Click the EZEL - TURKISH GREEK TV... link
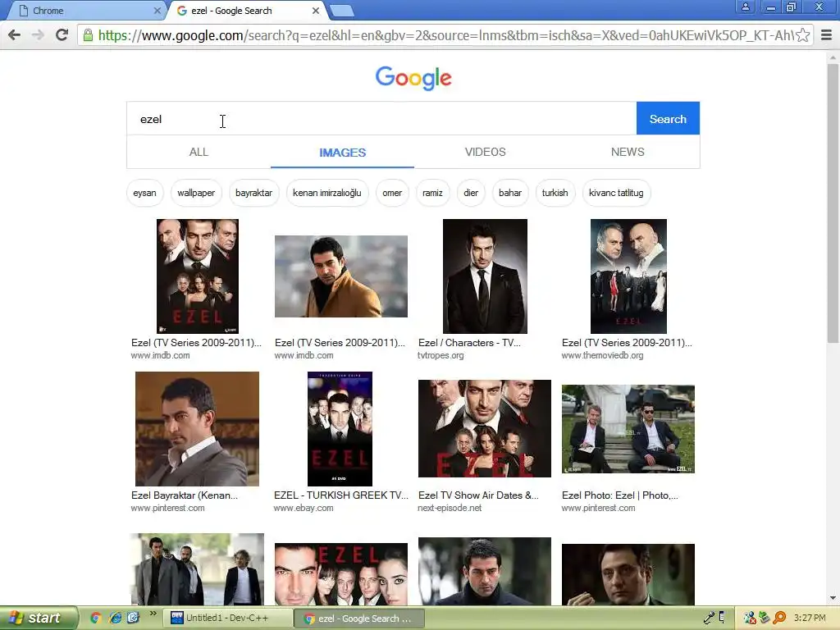840x630 pixels. point(341,495)
